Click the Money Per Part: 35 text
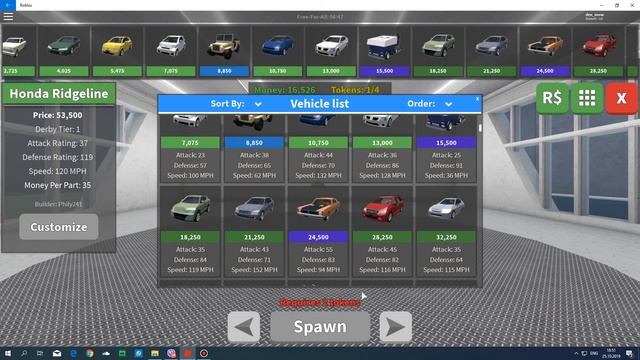 pyautogui.click(x=58, y=185)
